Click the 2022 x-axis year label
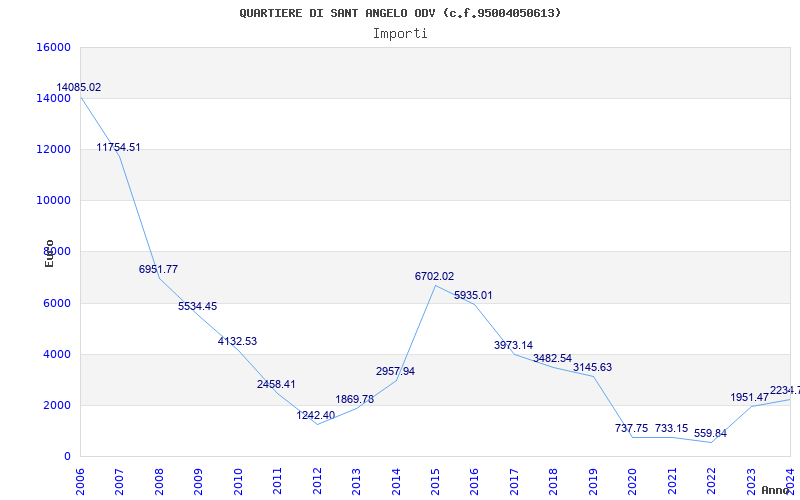Image resolution: width=800 pixels, height=500 pixels. (711, 481)
